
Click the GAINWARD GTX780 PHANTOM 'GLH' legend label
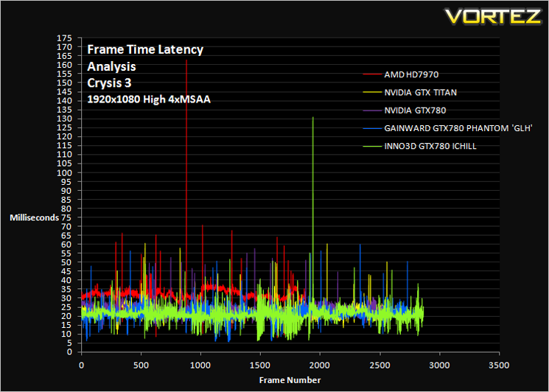click(x=458, y=128)
